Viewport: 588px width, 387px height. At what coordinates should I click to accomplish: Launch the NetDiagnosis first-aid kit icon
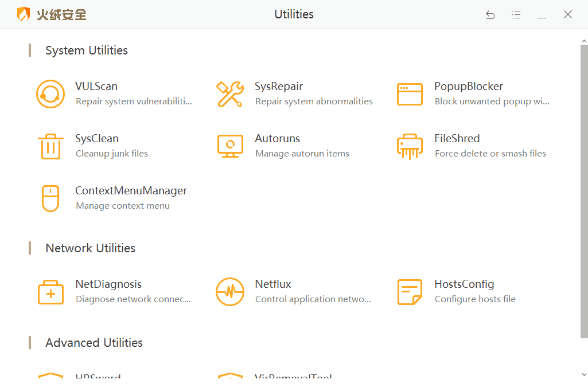(50, 292)
